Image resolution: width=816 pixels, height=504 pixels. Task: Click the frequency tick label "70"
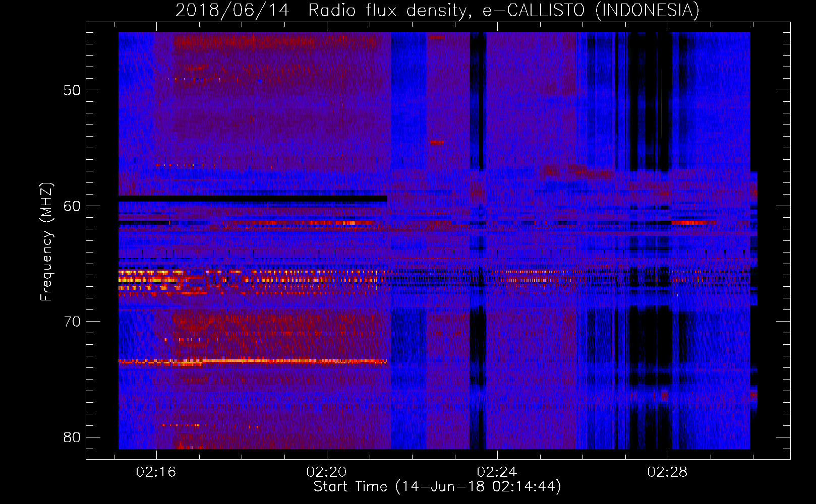point(73,322)
